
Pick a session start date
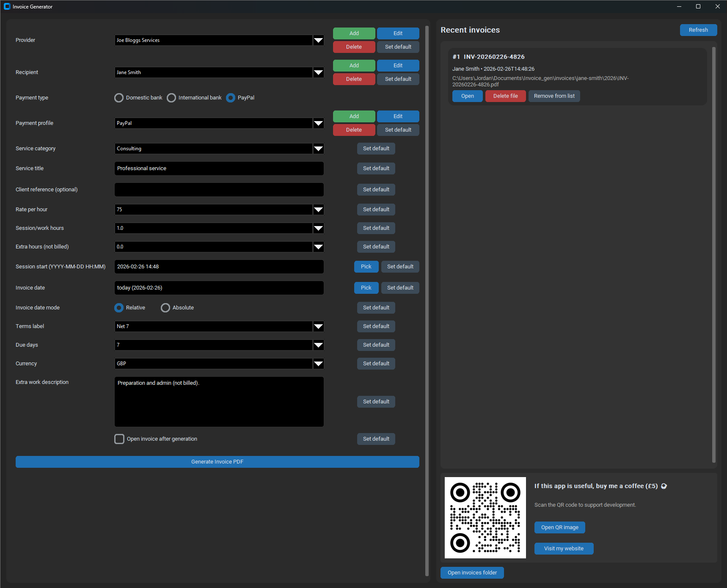tap(366, 267)
